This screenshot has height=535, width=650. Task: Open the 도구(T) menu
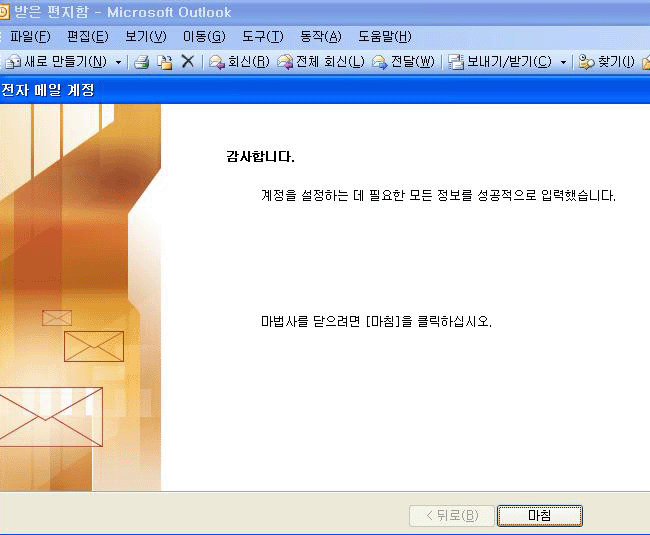pos(262,37)
